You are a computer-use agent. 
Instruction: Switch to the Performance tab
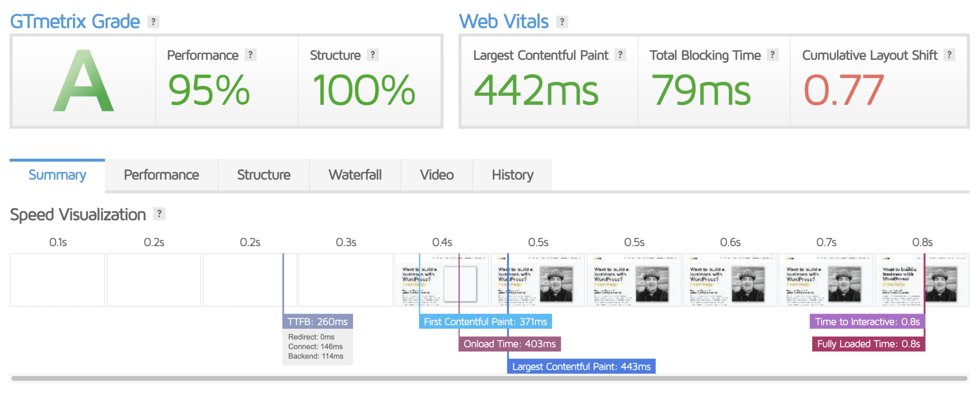[161, 175]
